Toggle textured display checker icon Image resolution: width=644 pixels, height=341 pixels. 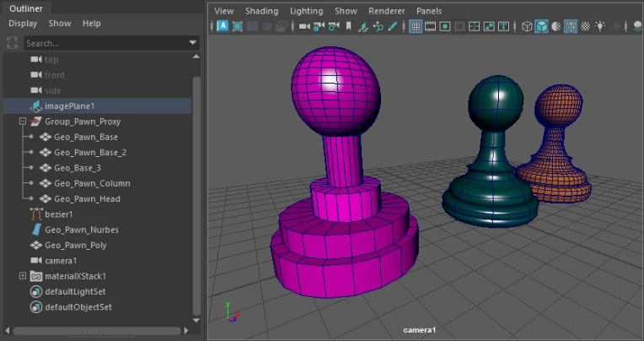click(571, 26)
